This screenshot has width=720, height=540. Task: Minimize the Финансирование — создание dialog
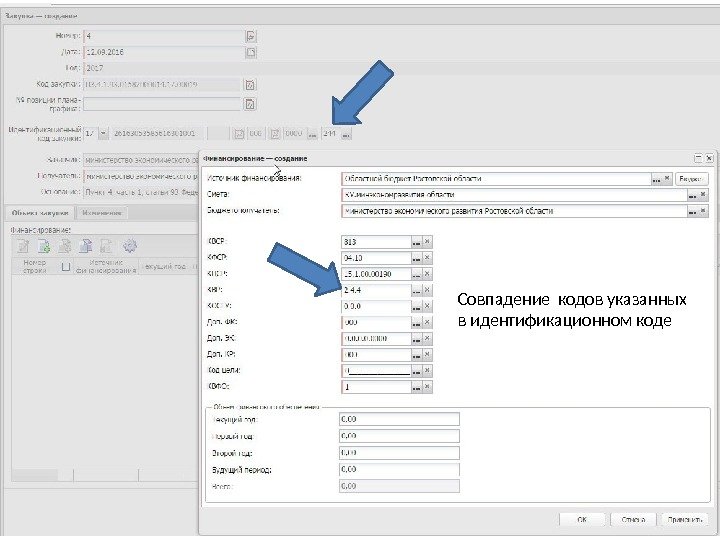click(698, 158)
